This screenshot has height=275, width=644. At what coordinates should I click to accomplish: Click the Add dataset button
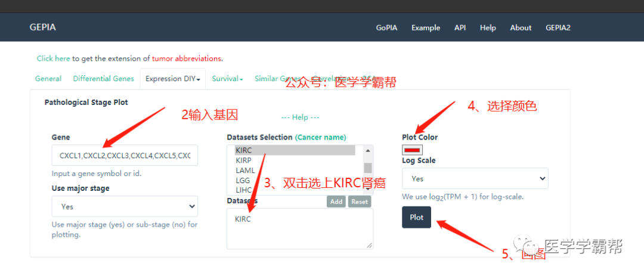pyautogui.click(x=336, y=202)
